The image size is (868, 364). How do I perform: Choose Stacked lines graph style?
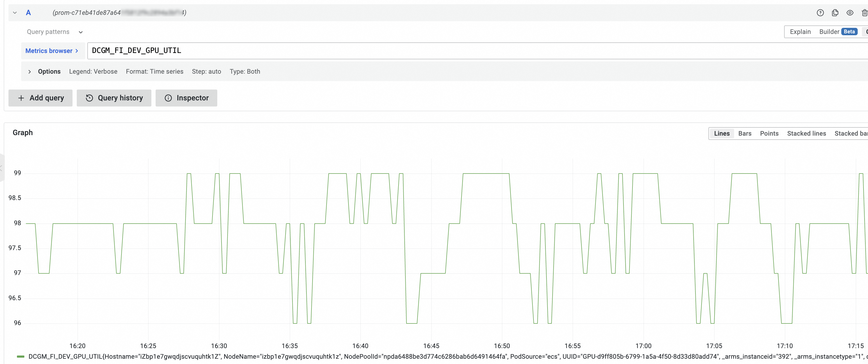pyautogui.click(x=806, y=134)
